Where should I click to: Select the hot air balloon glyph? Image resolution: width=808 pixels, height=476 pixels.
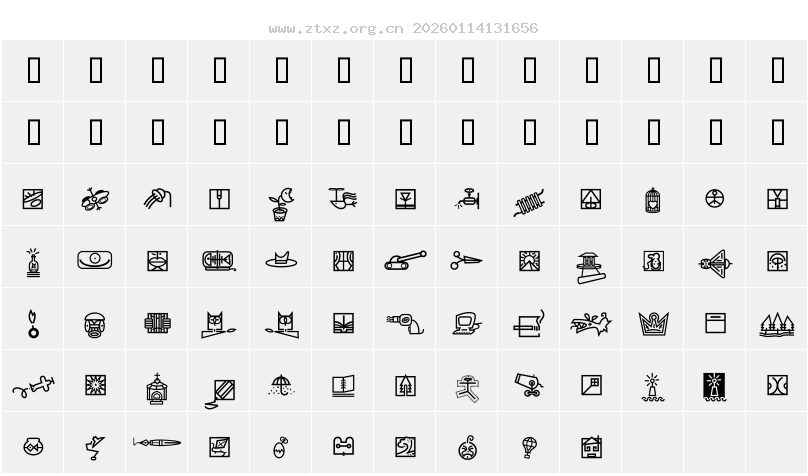pyautogui.click(x=529, y=447)
